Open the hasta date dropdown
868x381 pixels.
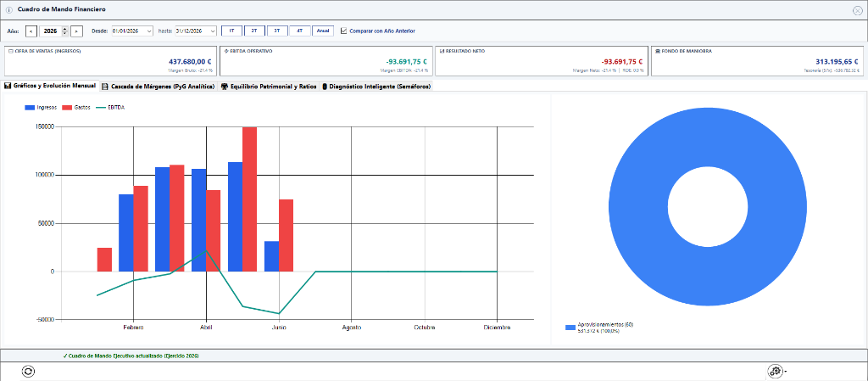point(213,31)
